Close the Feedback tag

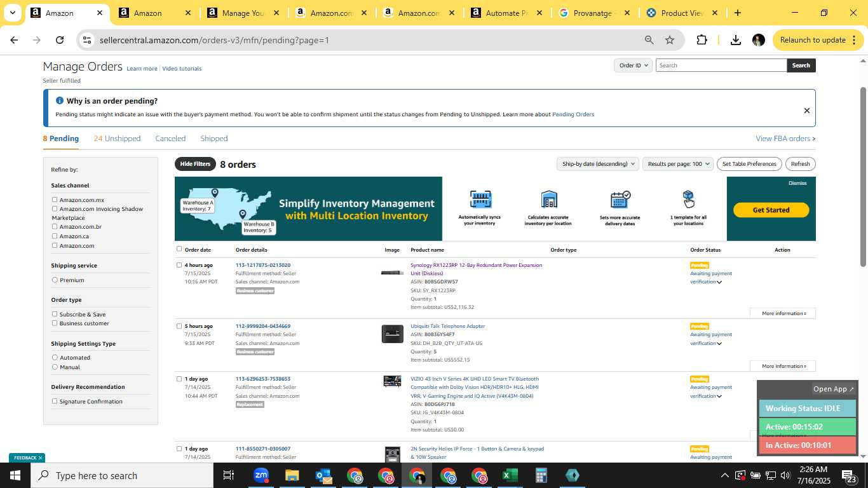pyautogui.click(x=40, y=457)
